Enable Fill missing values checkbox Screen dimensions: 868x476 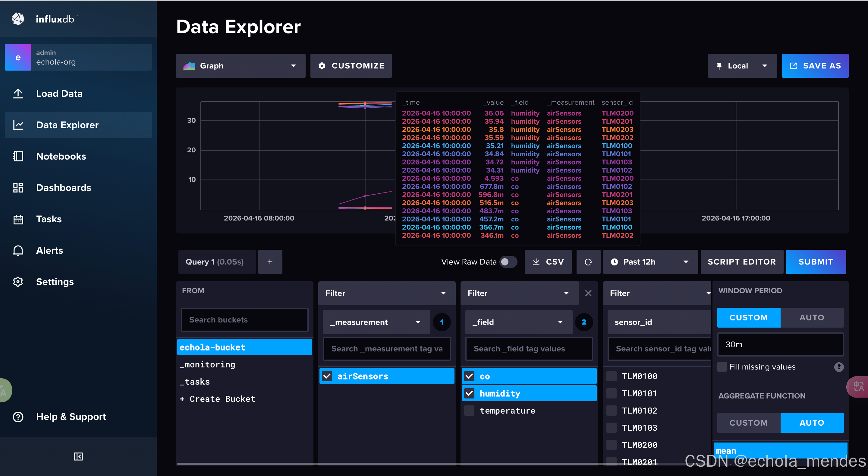coord(722,367)
